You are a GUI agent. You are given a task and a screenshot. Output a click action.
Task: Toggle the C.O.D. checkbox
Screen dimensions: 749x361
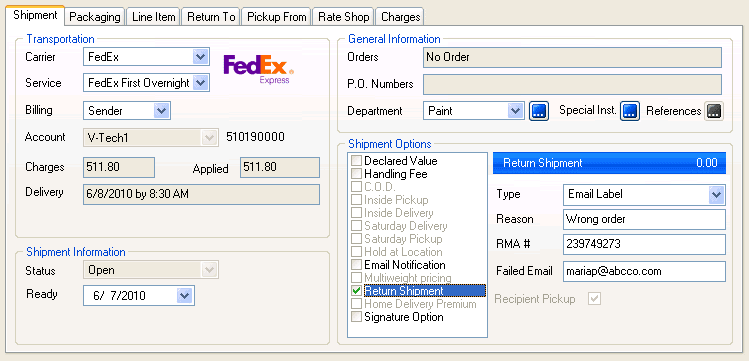tap(356, 187)
